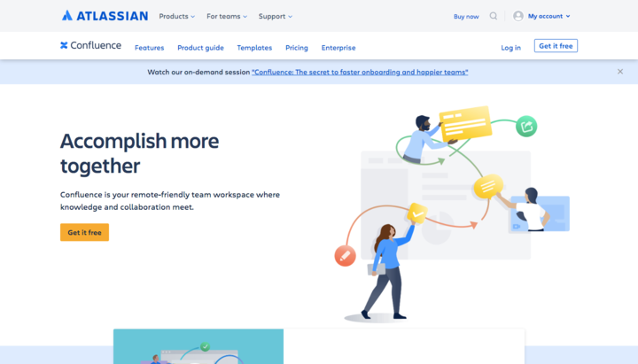Image resolution: width=638 pixels, height=364 pixels.
Task: Open the Enterprise page
Action: pyautogui.click(x=338, y=48)
